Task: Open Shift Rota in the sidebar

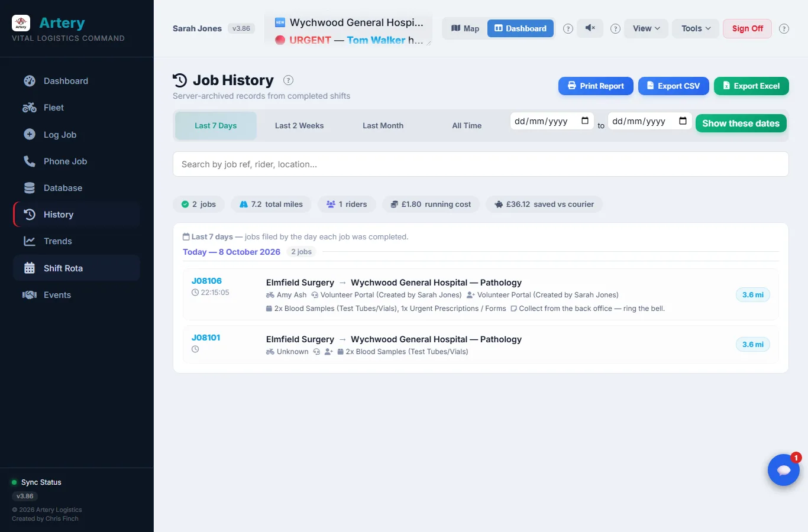Action: (x=76, y=268)
